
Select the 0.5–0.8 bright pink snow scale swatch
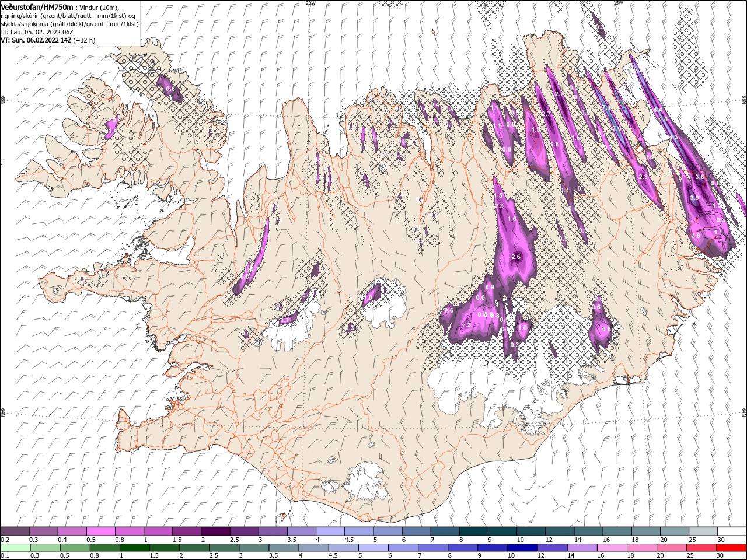tap(101, 531)
